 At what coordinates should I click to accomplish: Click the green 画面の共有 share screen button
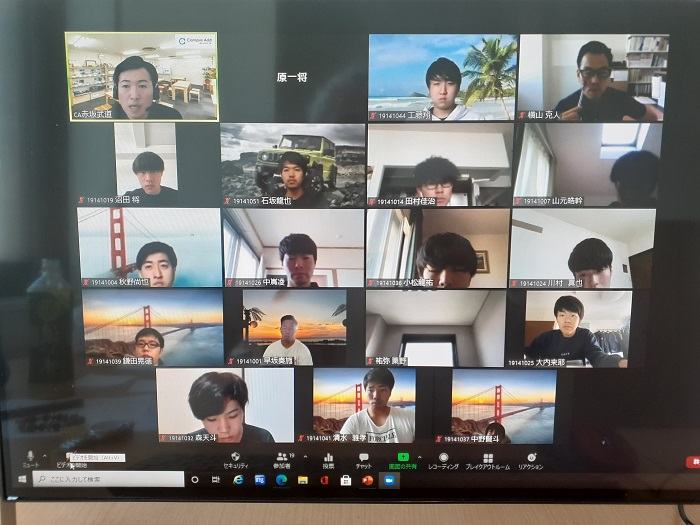[403, 461]
